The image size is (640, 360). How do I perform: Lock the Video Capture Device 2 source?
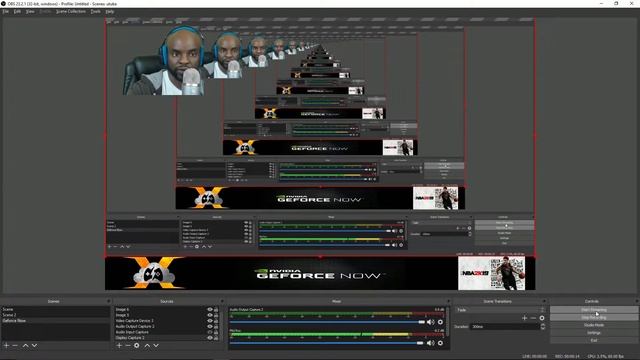[x=216, y=321]
